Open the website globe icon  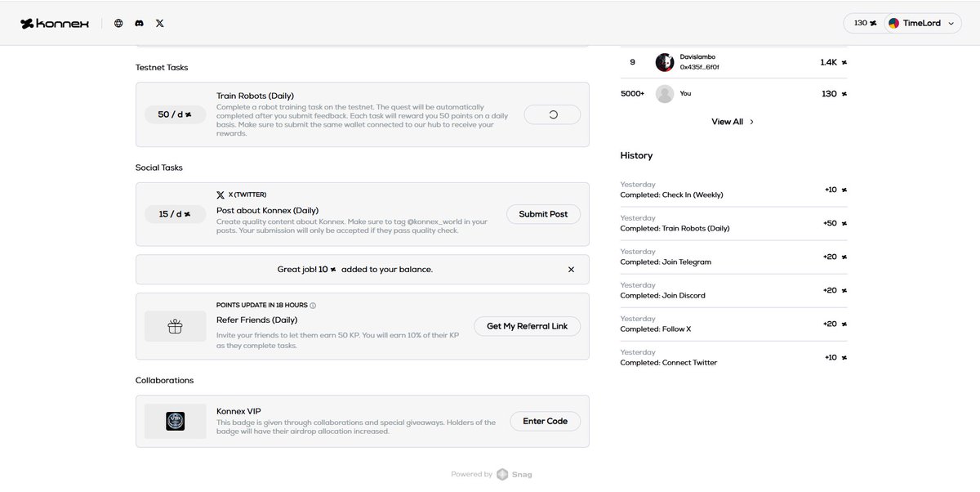[118, 24]
